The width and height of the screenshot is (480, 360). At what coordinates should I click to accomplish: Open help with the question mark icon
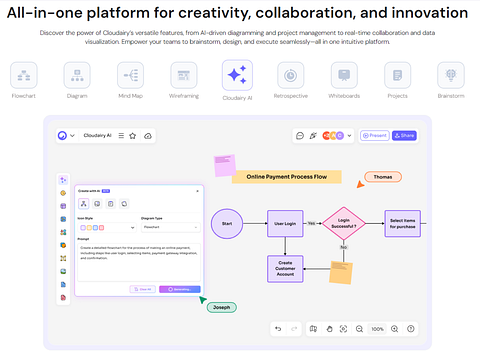[x=411, y=329]
